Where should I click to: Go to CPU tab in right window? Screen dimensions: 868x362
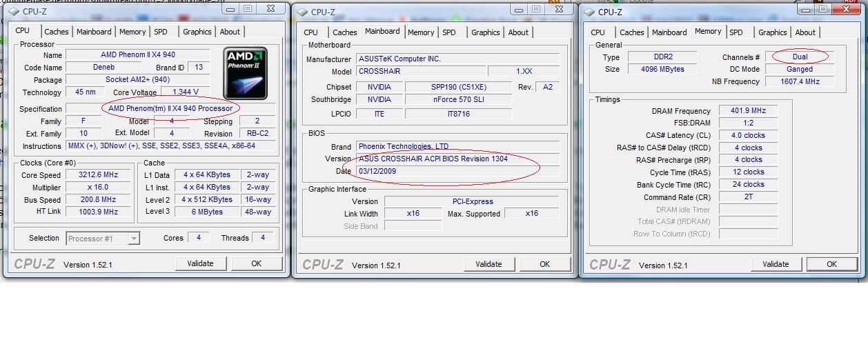tap(598, 32)
